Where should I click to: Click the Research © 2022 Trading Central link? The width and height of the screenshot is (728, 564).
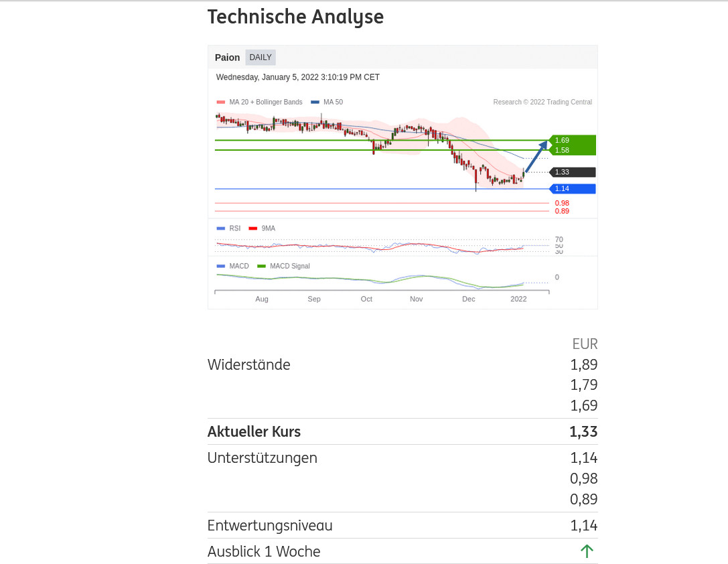[542, 102]
